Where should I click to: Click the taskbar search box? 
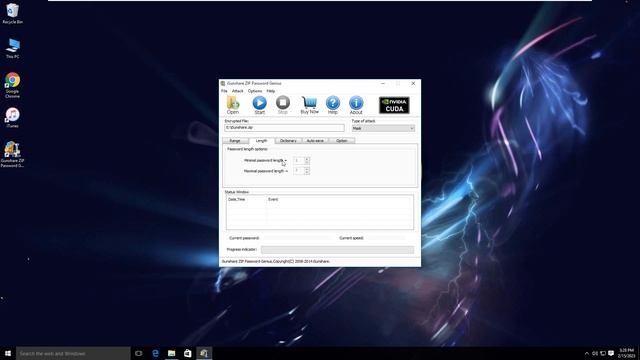coord(73,353)
